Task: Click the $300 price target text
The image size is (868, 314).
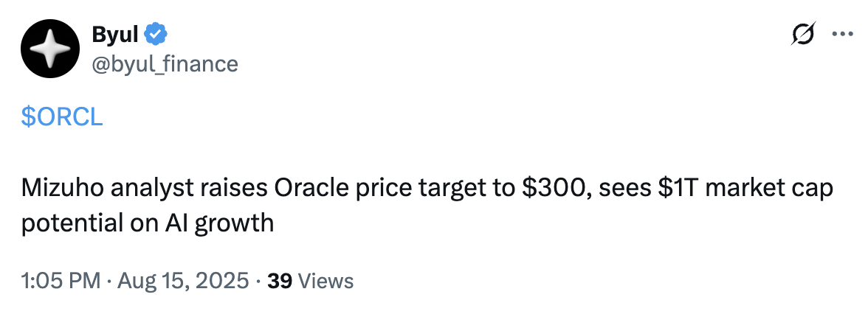Action: (551, 189)
